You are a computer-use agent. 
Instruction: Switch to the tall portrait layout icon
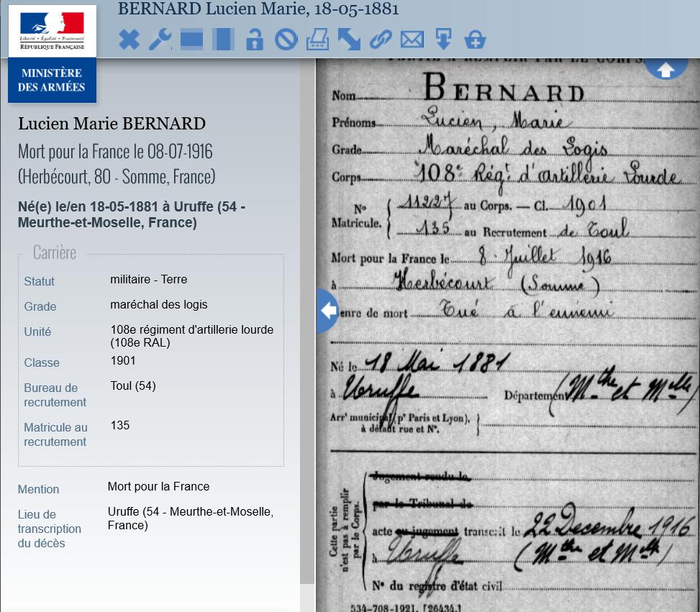click(x=223, y=40)
